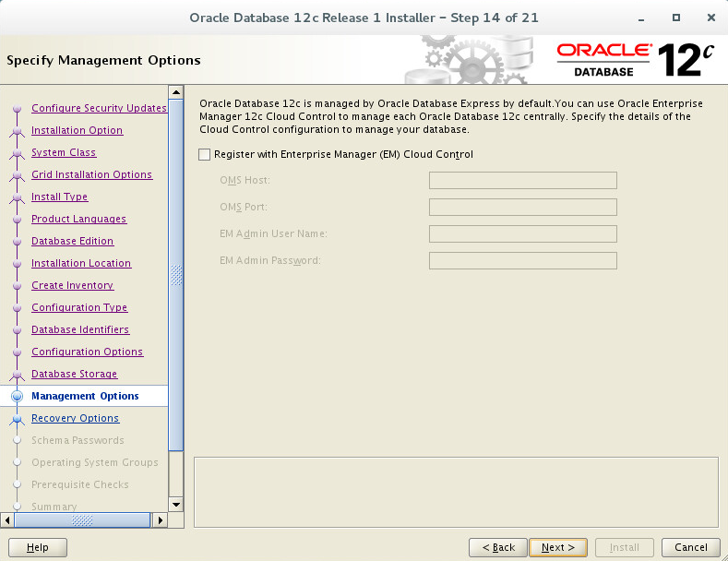Viewport: 728px width, 561px height.
Task: Enable Register with Enterprise Manager Cloud Control checkbox
Action: point(204,155)
